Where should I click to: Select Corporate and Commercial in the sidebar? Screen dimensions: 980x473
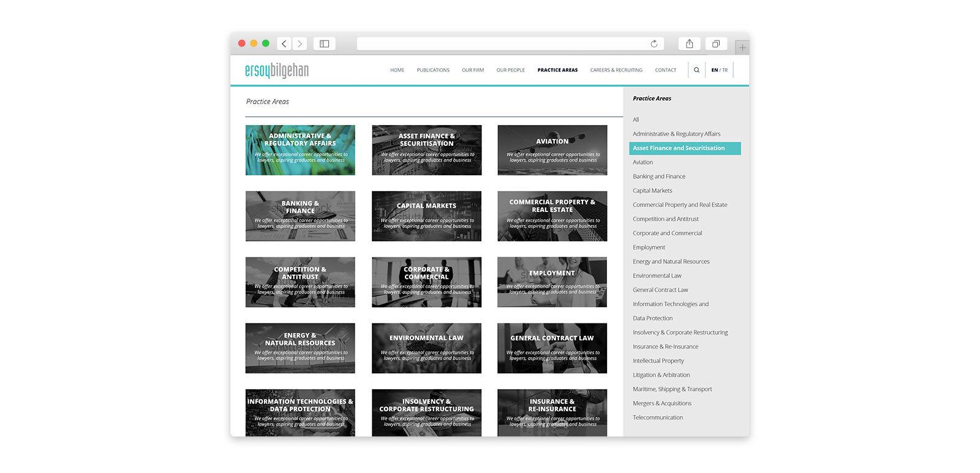668,233
